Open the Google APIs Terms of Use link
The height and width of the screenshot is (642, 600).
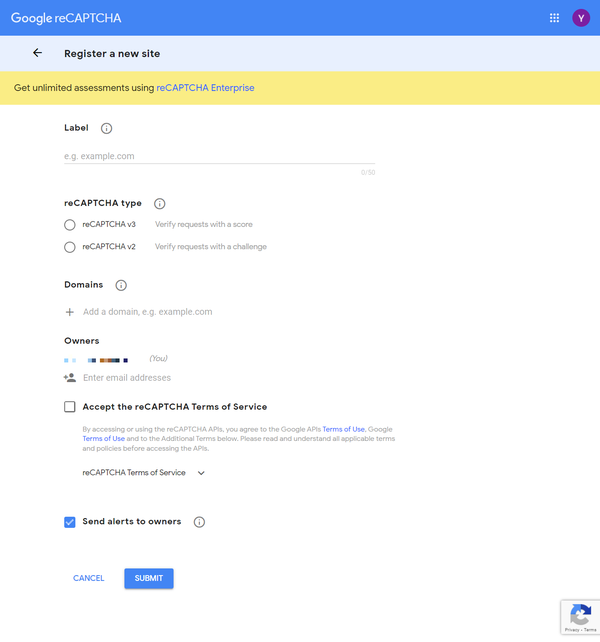[x=343, y=429]
